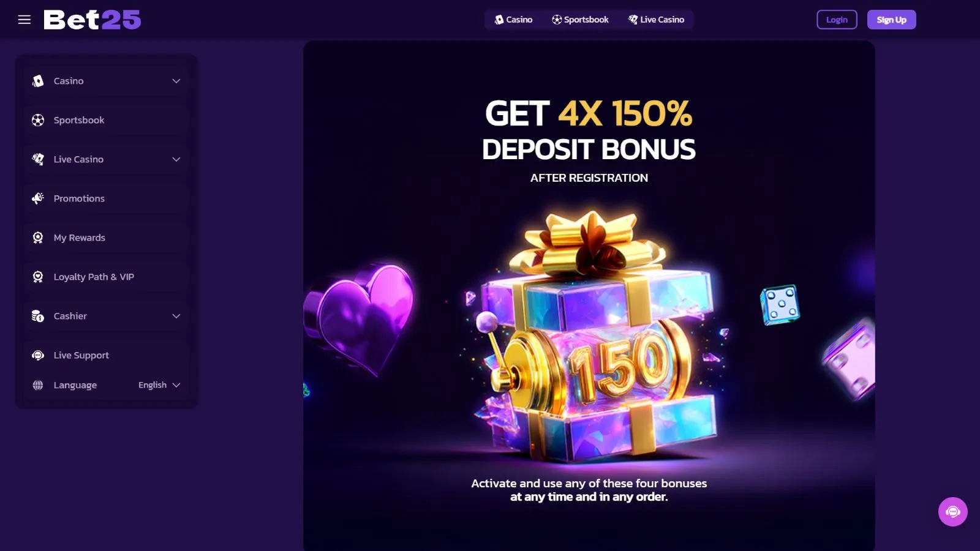Viewport: 980px width, 551px height.
Task: Click the My Rewards badge icon
Action: coord(38,238)
